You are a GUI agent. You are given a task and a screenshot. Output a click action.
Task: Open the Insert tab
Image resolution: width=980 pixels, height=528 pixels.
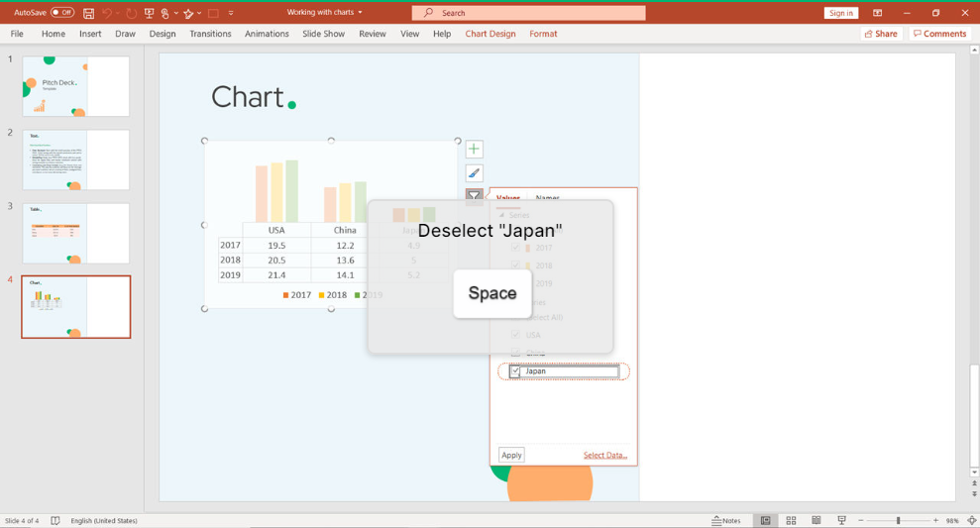(x=90, y=34)
